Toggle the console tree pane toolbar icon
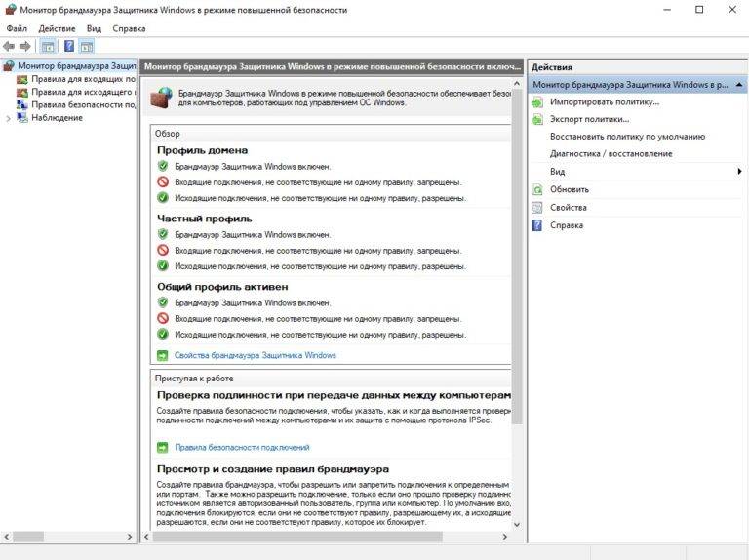The width and height of the screenshot is (749, 560). tap(48, 47)
